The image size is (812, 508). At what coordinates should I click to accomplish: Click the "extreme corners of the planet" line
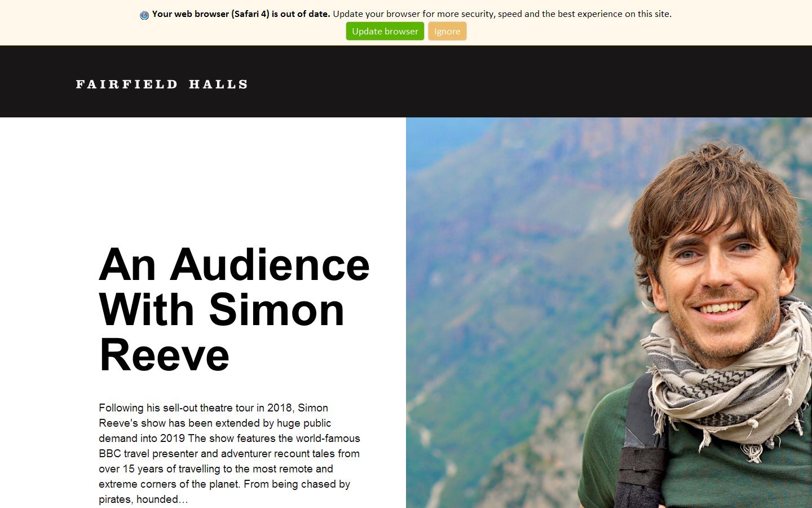point(224,484)
